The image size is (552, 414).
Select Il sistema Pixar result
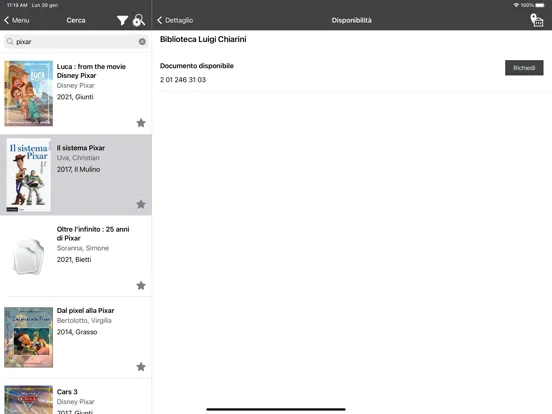click(76, 175)
